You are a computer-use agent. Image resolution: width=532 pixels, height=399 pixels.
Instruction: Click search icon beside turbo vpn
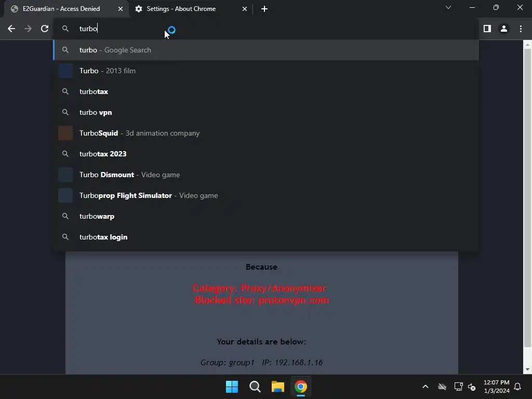click(x=65, y=112)
